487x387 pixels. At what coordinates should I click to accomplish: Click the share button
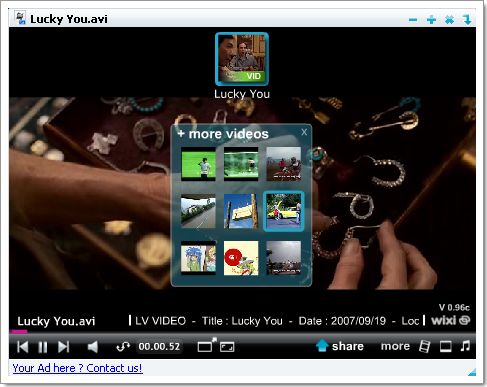(347, 346)
